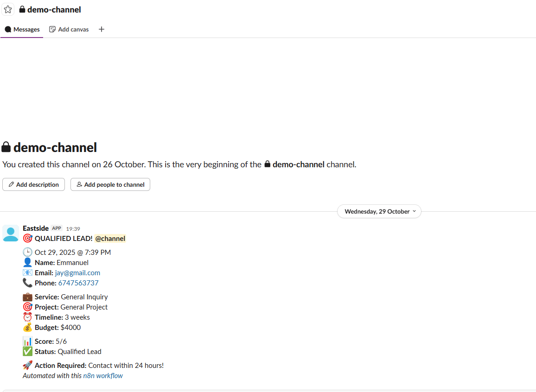Click the phone number 6747563737 link
Image resolution: width=536 pixels, height=392 pixels.
coord(78,283)
